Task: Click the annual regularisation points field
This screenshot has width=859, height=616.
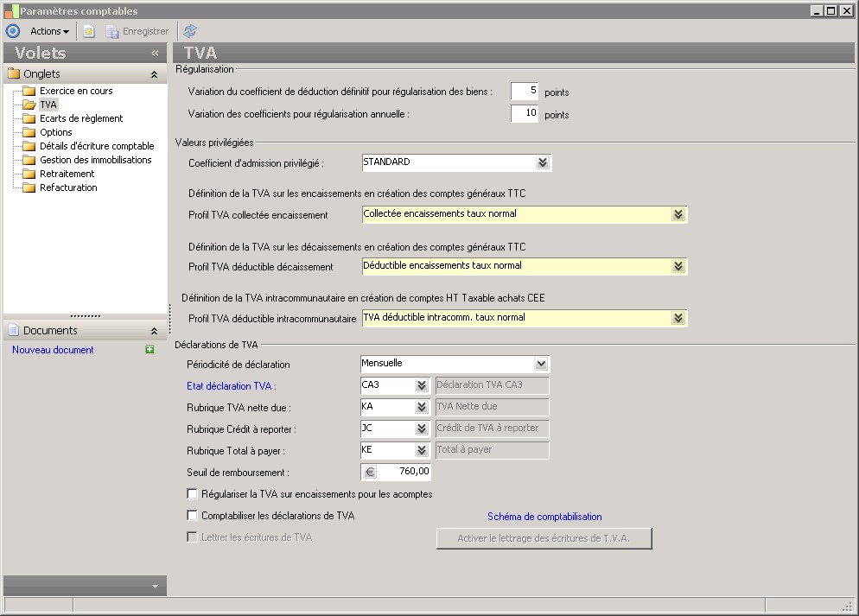Action: click(x=525, y=113)
